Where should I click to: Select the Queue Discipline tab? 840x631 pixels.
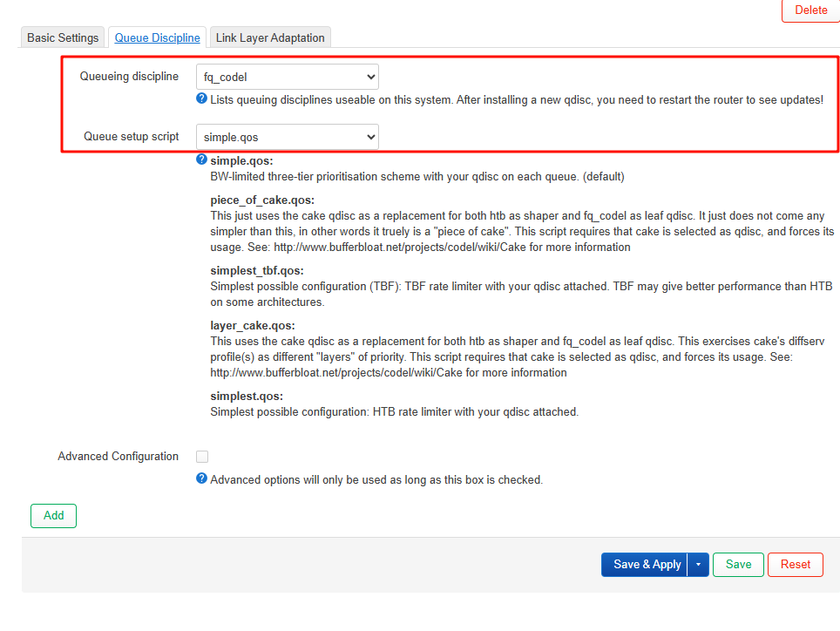(x=157, y=37)
